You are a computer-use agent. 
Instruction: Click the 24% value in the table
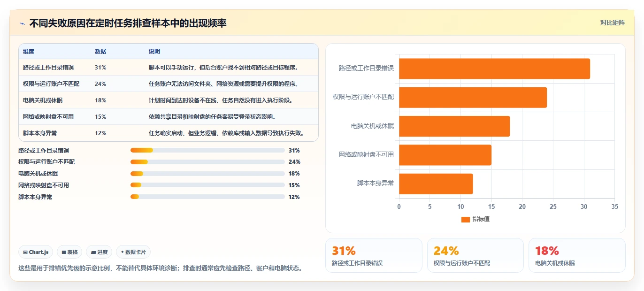(100, 84)
